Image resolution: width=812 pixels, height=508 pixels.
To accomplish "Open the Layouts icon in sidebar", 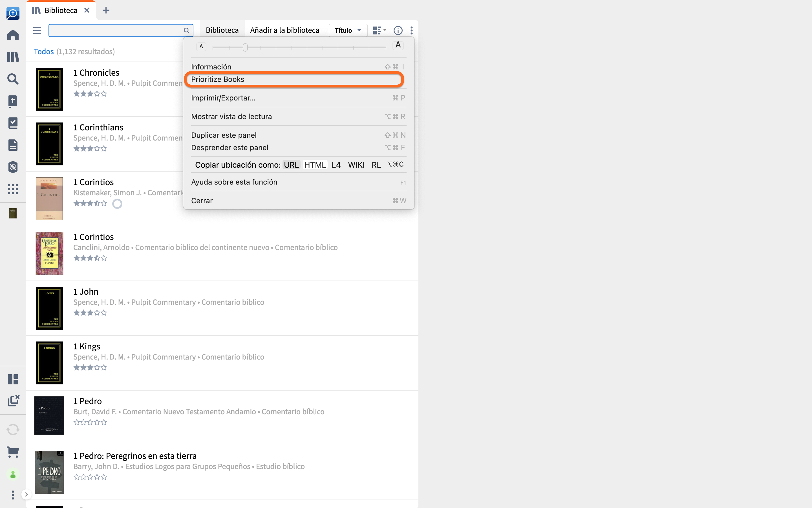I will click(13, 379).
